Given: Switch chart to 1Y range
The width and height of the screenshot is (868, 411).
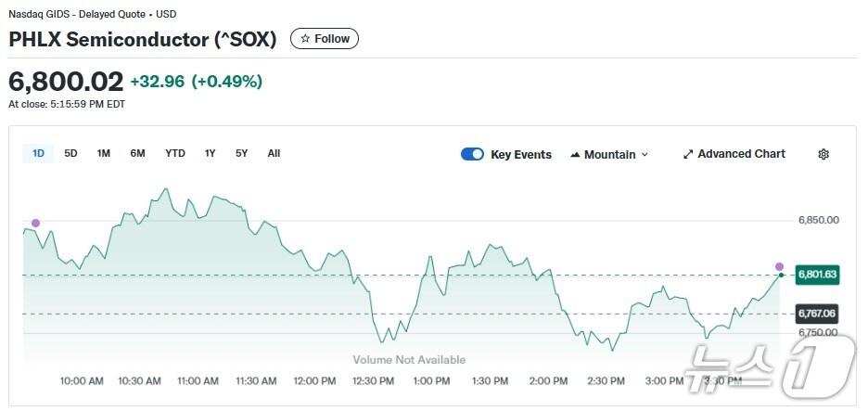Looking at the screenshot, I should [x=211, y=153].
